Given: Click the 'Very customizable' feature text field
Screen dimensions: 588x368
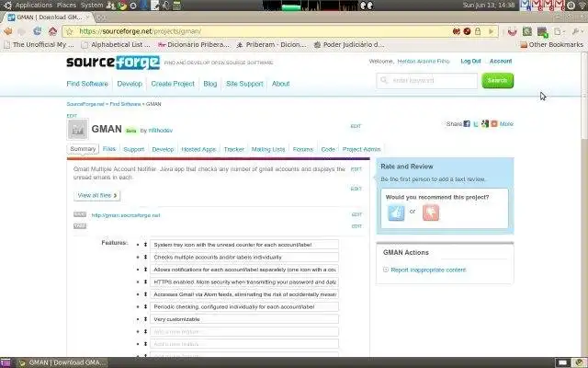Looking at the screenshot, I should point(244,319).
